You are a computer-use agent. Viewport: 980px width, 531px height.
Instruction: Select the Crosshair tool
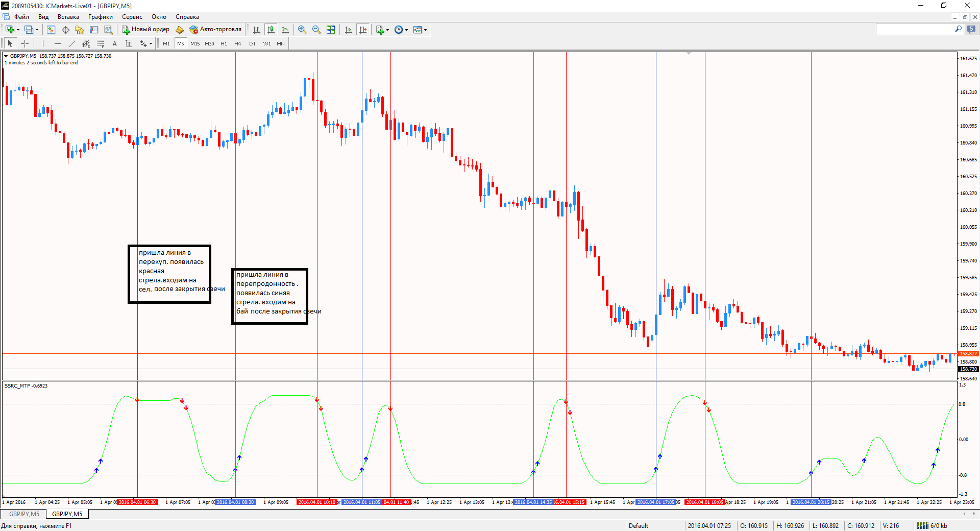point(24,43)
